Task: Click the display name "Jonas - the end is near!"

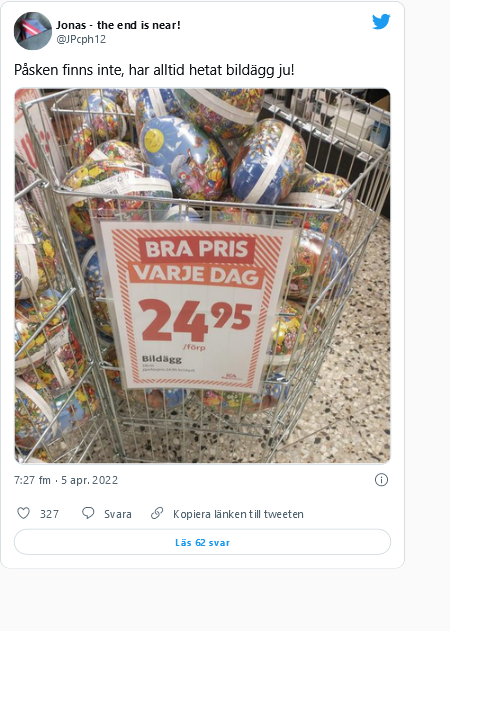Action: click(x=118, y=25)
